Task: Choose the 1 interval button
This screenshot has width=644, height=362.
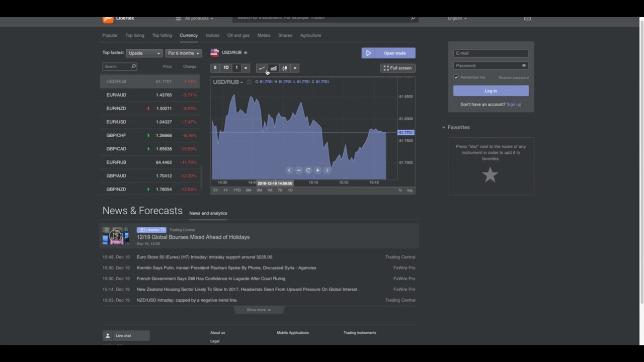Action: 236,68
